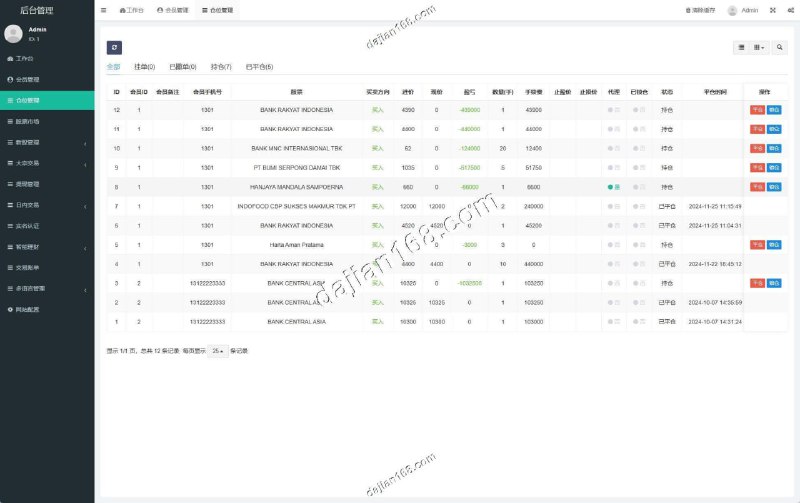Toggle 代理 switch for row ID 8
Screen dimensions: 800x503
612,187
